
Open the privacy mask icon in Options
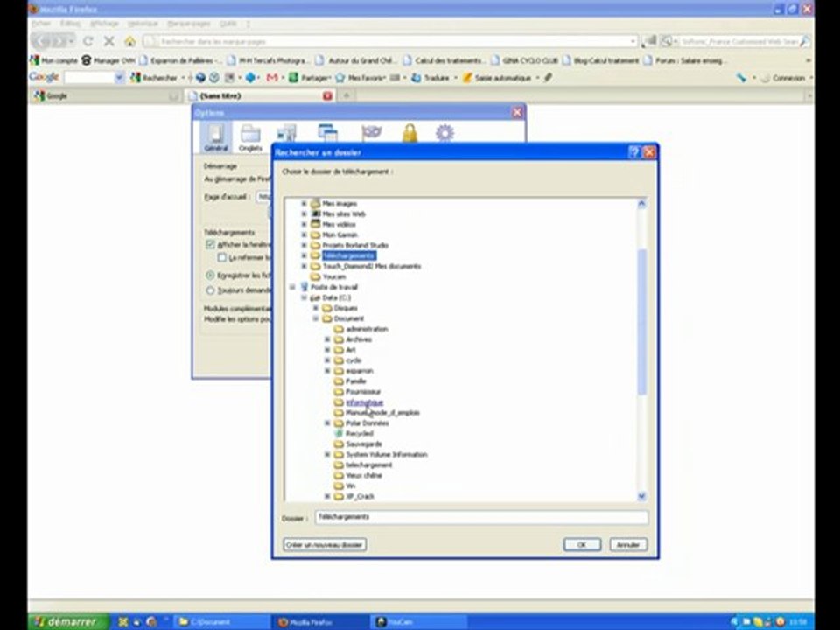371,132
